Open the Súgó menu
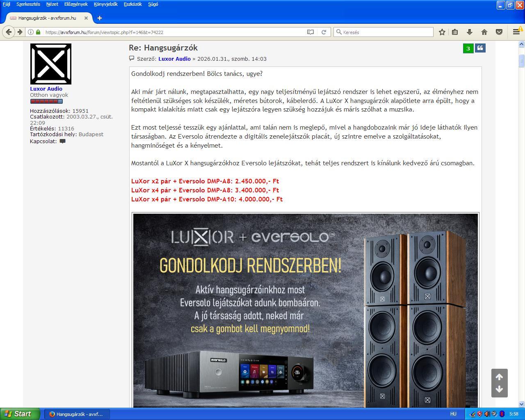 [x=153, y=4]
